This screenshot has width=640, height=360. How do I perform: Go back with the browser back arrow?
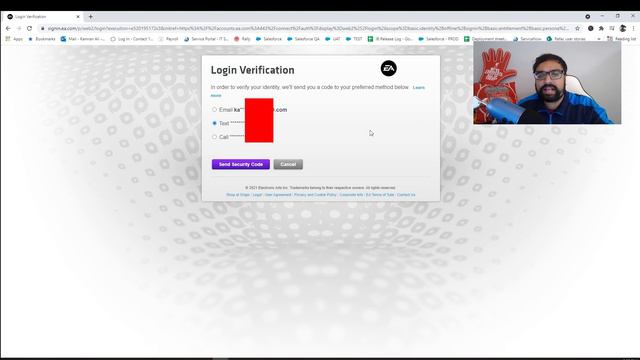pos(8,28)
